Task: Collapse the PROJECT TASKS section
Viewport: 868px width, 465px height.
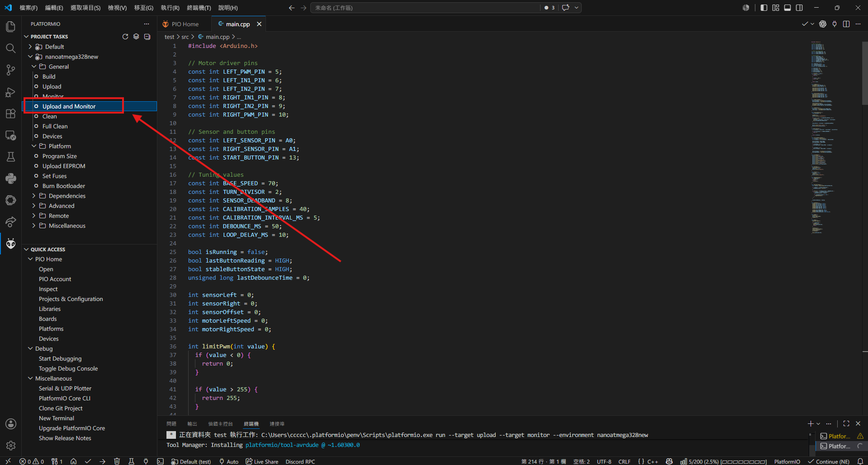Action: pos(26,37)
